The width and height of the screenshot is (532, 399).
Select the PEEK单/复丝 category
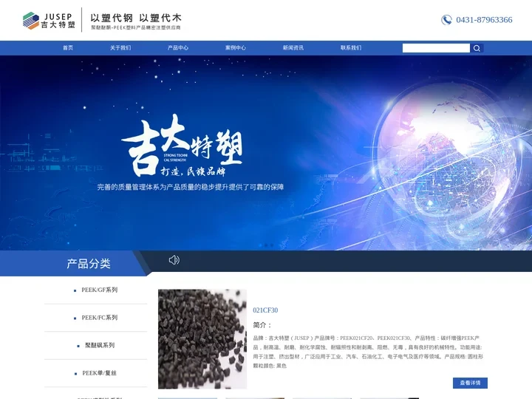point(100,373)
